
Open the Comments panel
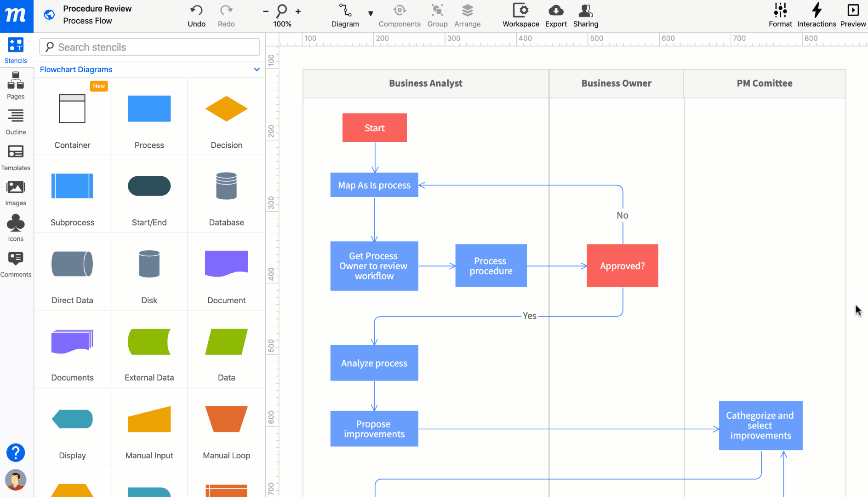click(16, 264)
